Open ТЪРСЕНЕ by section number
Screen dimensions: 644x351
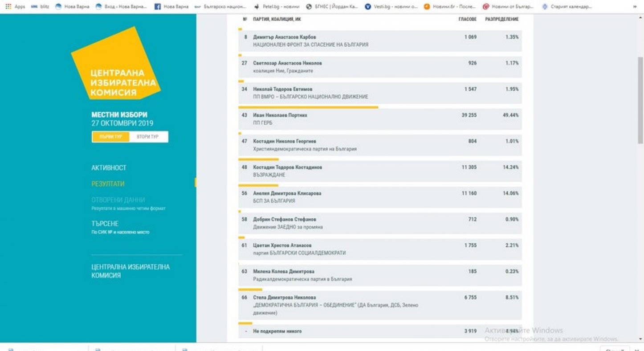[x=105, y=224]
